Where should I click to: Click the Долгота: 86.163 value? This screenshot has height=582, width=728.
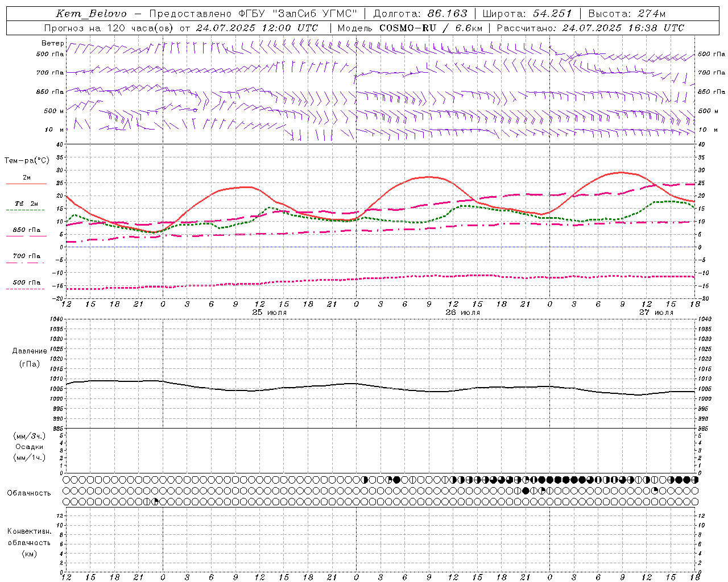pyautogui.click(x=420, y=14)
